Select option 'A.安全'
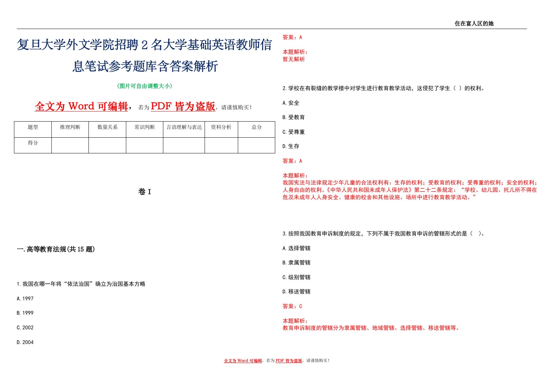 coord(291,103)
